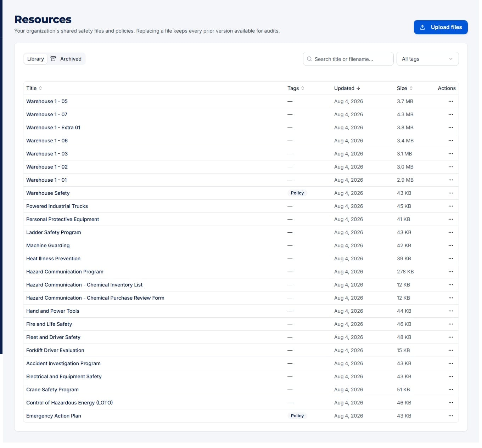The height and width of the screenshot is (448, 482).
Task: Open actions menu for Personal Protective Equipment
Action: 450,219
